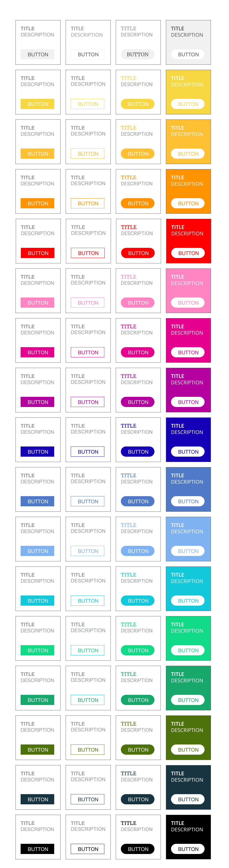Image resolution: width=229 pixels, height=868 pixels.
Task: Click the red pill-shaped BUTTON
Action: pyautogui.click(x=138, y=253)
